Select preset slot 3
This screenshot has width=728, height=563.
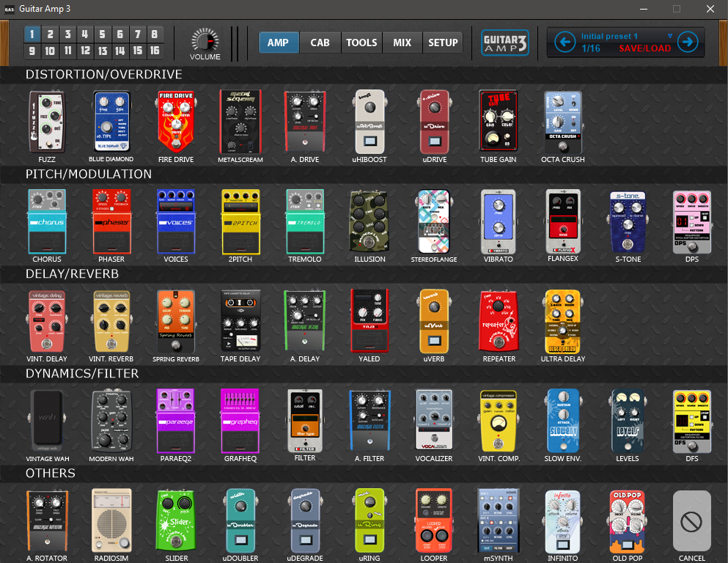67,34
